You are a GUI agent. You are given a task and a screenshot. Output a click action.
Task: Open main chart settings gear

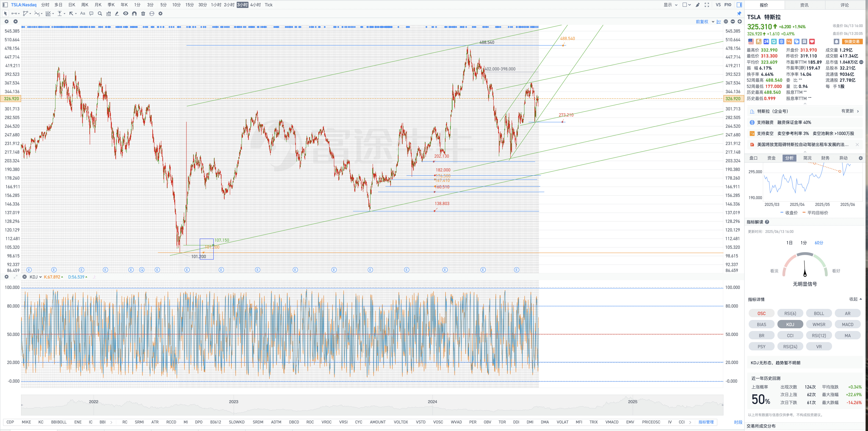click(6, 22)
